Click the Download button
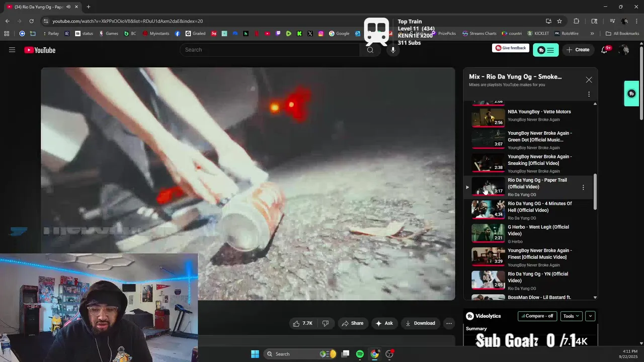644x362 pixels. [x=420, y=323]
